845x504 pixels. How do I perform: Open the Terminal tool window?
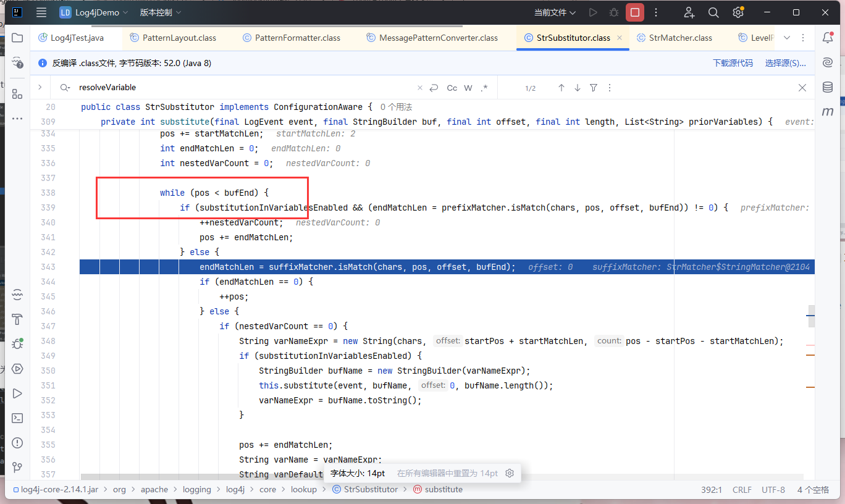(17, 418)
